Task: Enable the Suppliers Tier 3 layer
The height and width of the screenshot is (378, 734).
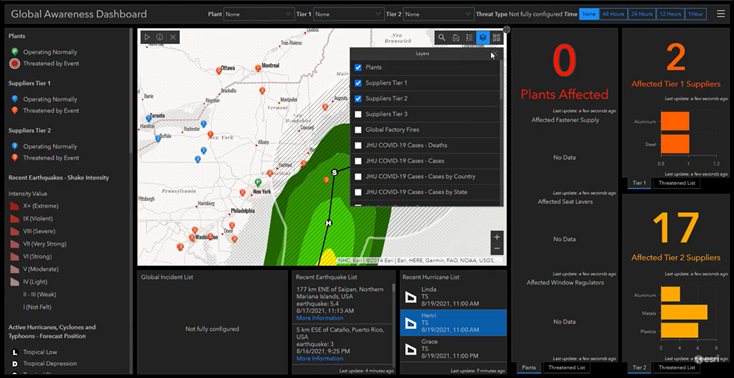Action: click(x=358, y=114)
